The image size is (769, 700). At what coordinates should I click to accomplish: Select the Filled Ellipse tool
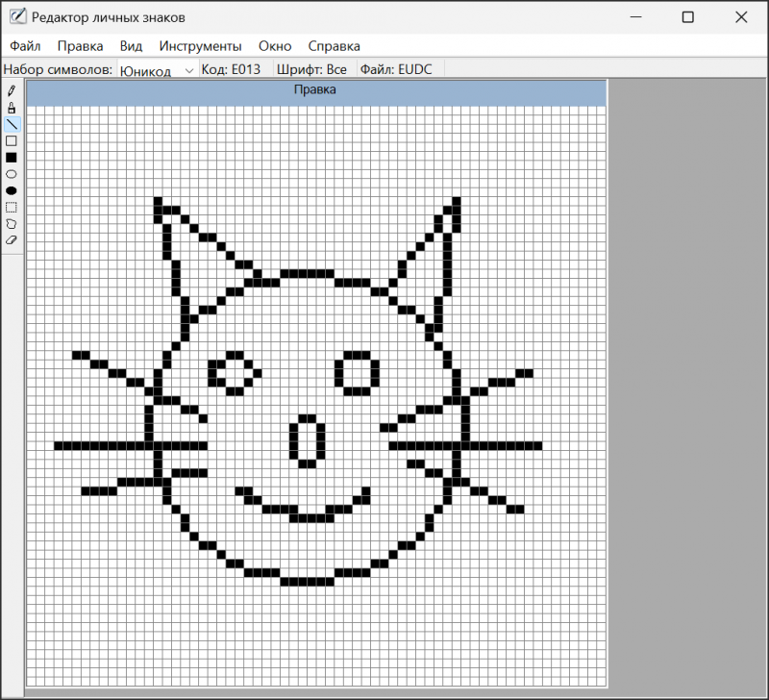pyautogui.click(x=12, y=190)
